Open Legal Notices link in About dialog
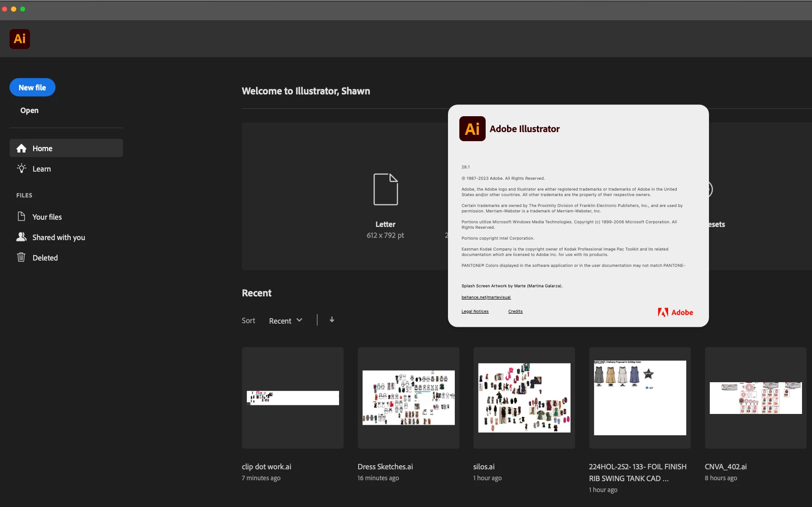 475,311
